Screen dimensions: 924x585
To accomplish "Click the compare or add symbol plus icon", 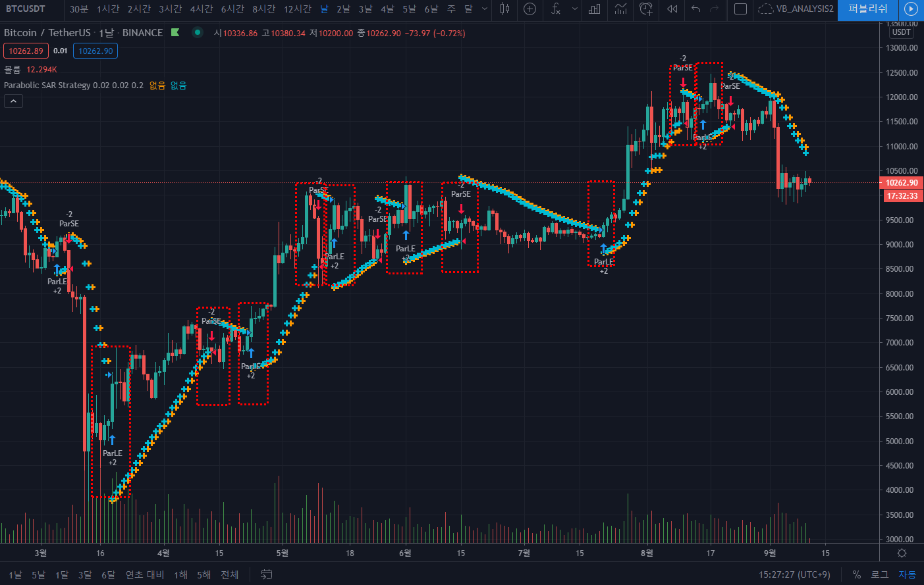I will 530,9.
